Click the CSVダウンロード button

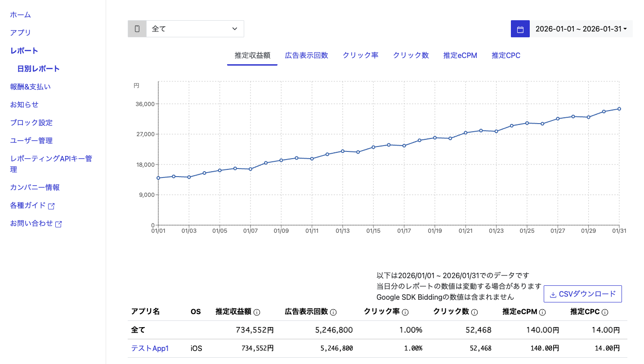tap(583, 294)
